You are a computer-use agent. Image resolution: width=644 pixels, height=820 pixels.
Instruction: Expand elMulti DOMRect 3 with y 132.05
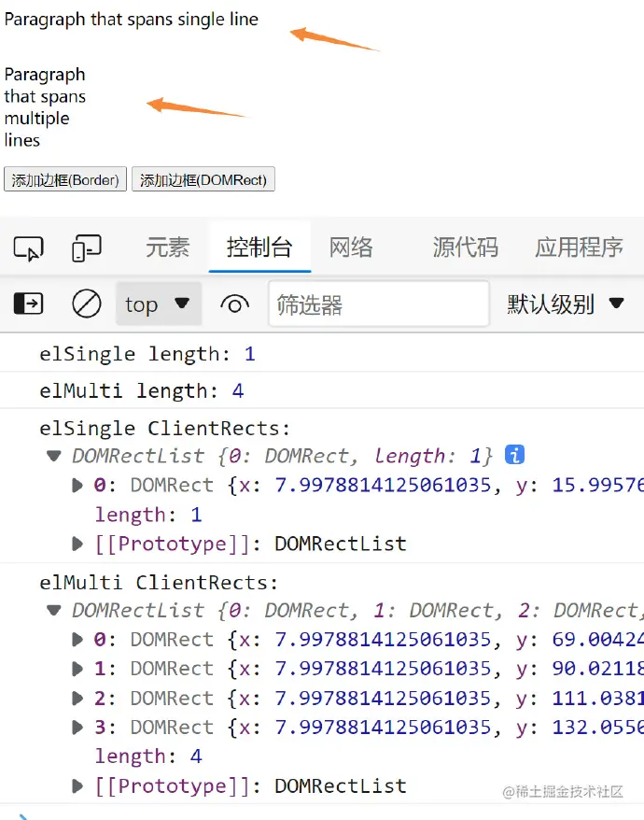tap(77, 727)
